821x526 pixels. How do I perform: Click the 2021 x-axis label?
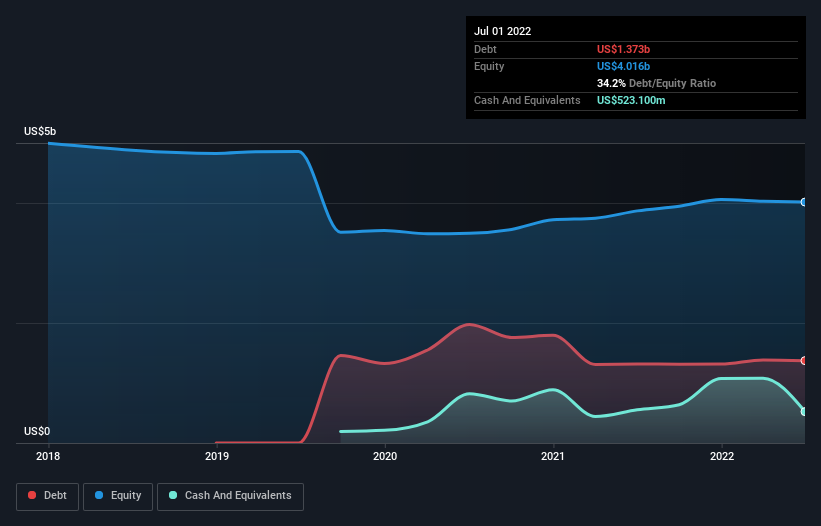553,456
